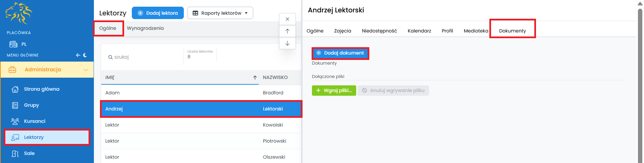Close the lecturer detail panel with X
This screenshot has height=163, width=644.
287,19
